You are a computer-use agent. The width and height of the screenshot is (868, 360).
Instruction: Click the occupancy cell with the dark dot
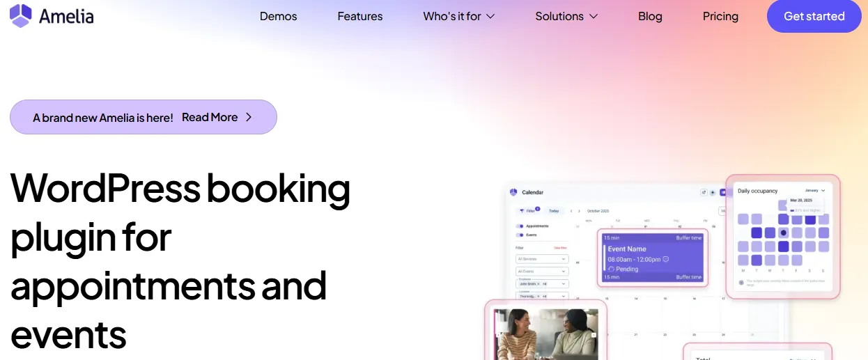[784, 233]
